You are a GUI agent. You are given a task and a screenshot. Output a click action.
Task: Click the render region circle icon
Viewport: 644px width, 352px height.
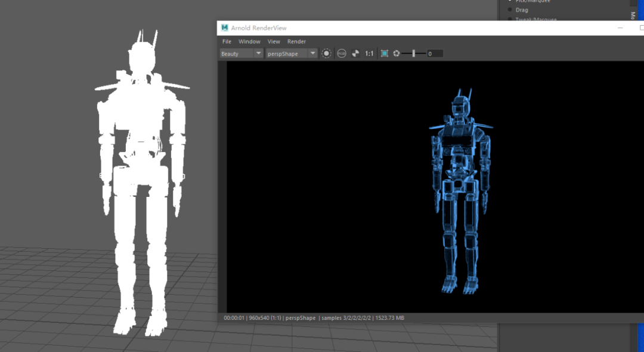click(327, 54)
